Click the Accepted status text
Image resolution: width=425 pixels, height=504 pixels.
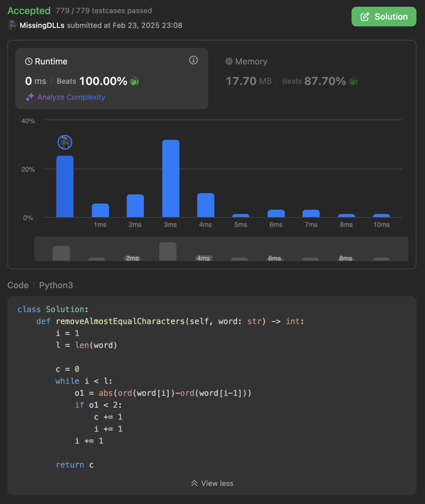29,11
